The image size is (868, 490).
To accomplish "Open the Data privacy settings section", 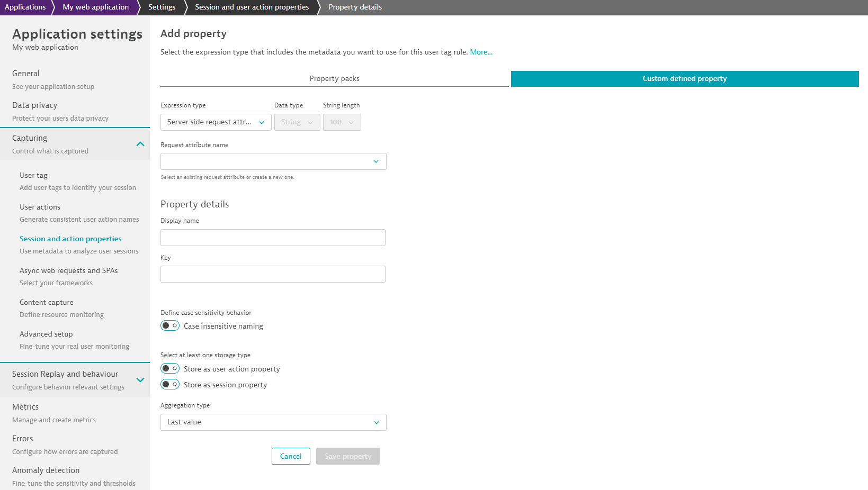I will pyautogui.click(x=35, y=105).
